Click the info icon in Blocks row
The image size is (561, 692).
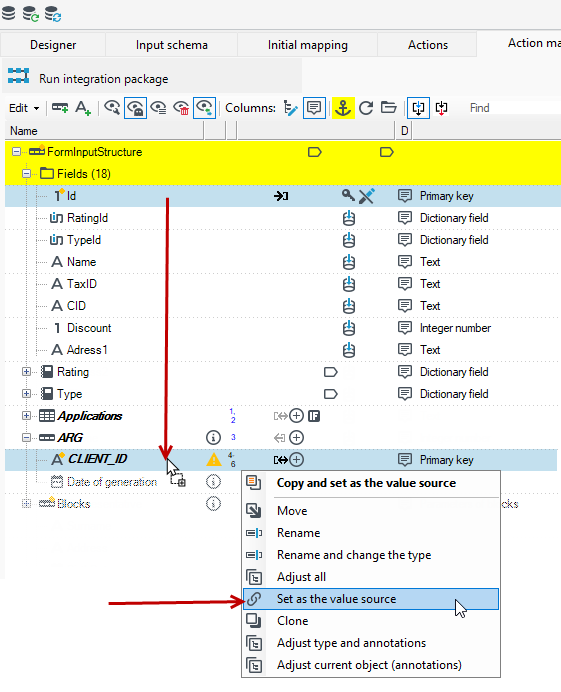click(213, 504)
